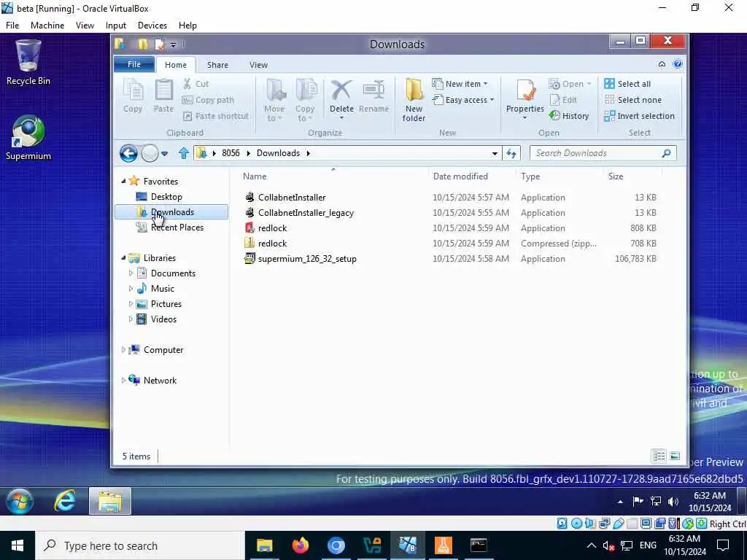Open the Easy access dropdown

[x=463, y=100]
